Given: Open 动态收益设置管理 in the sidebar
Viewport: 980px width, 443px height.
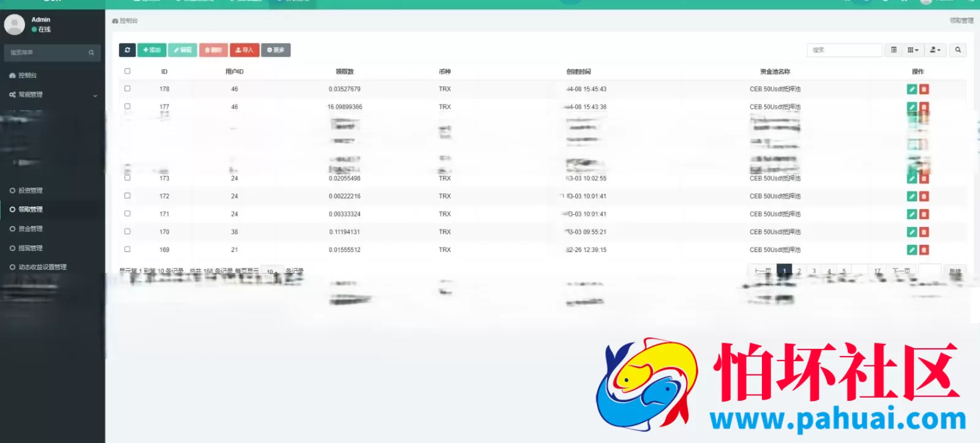Looking at the screenshot, I should pyautogui.click(x=53, y=267).
